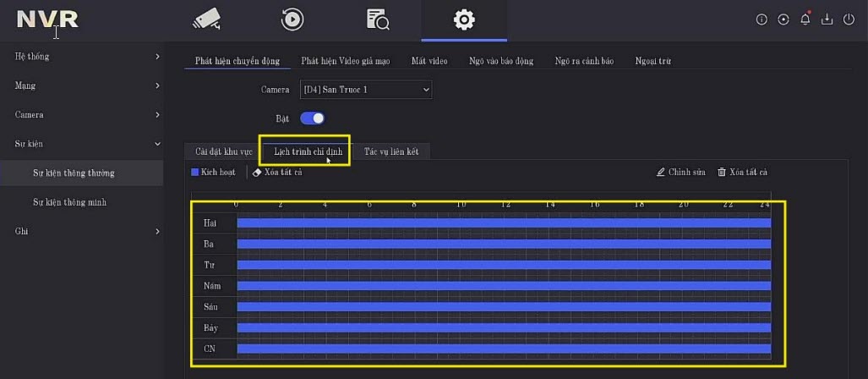Click the download icon in top bar
Image resolution: width=868 pixels, height=379 pixels.
[827, 19]
